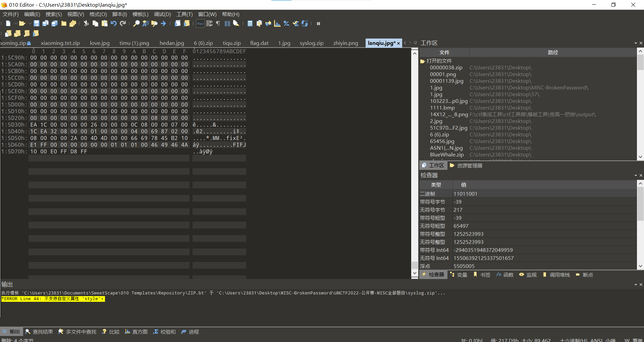Create a new file from toolbar
This screenshot has width=644, height=342.
click(8, 23)
